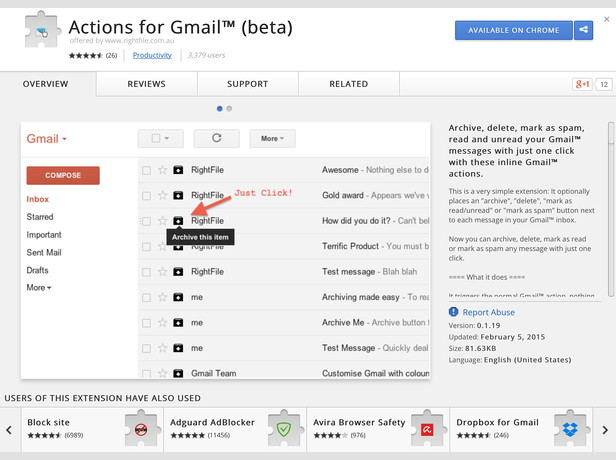Click the Dropbox for Gmail icon
This screenshot has height=460, width=616.
coord(570,430)
